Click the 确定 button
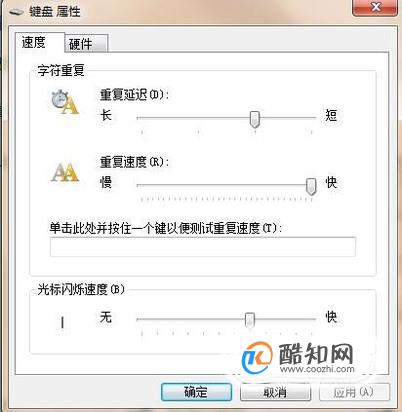Screen dimensions: 402x412 pos(196,392)
